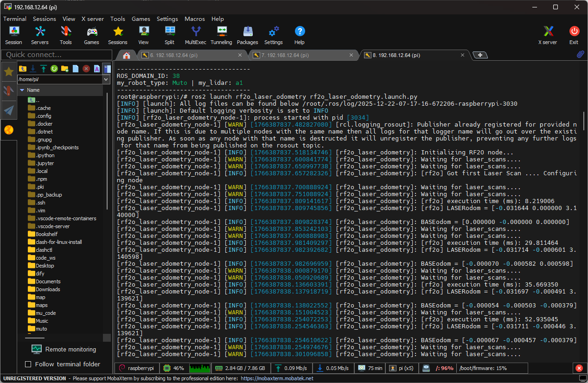Viewport: 588px width, 383px height.
Task: Click the Remote monitoring button
Action: point(64,349)
